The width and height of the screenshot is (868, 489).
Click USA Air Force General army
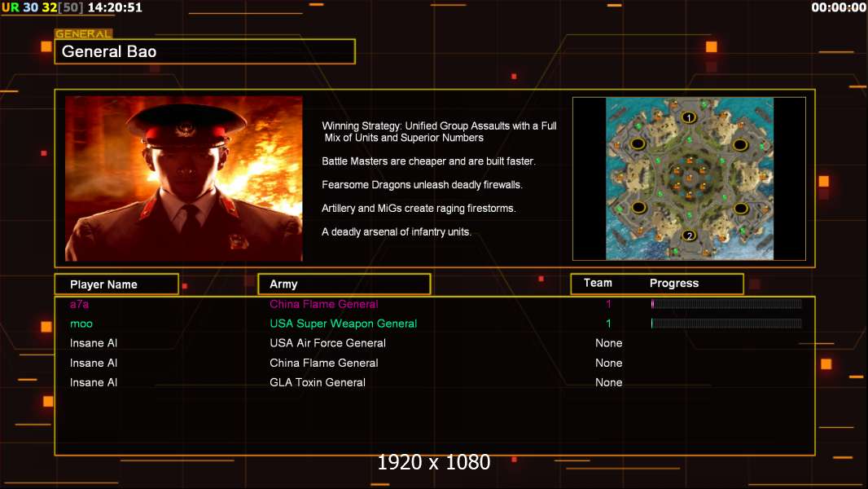coord(327,343)
